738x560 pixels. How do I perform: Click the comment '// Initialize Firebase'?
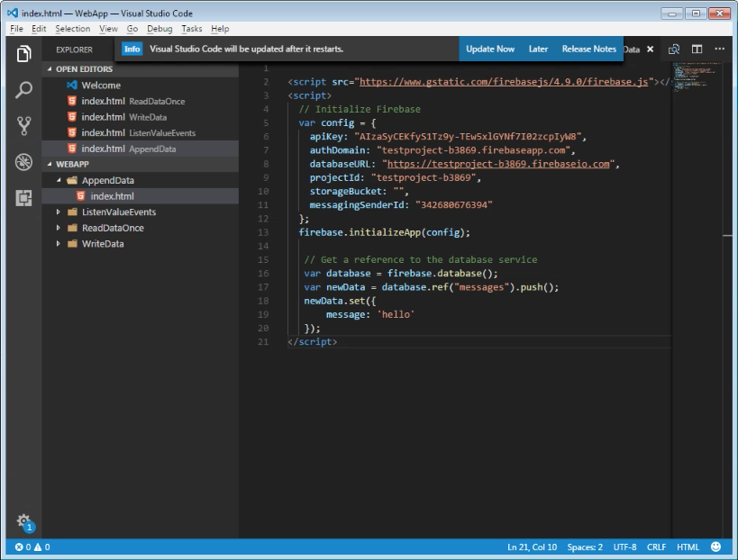pos(360,109)
